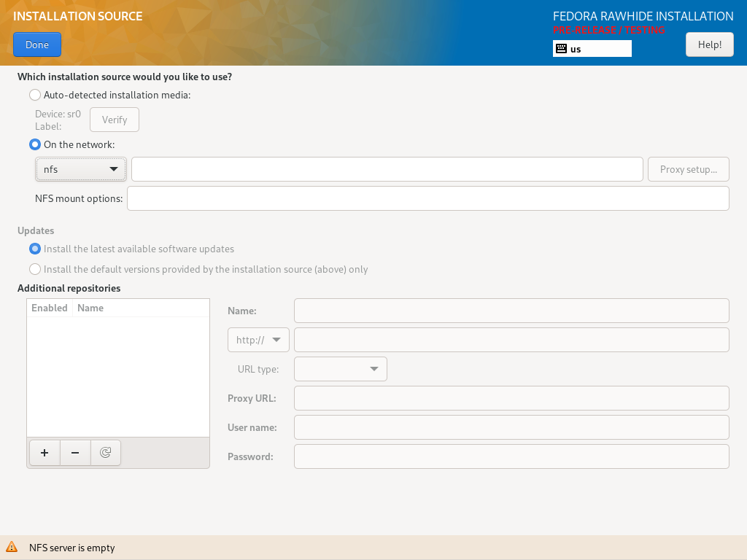Click the Password input field
The height and width of the screenshot is (560, 747).
[511, 456]
